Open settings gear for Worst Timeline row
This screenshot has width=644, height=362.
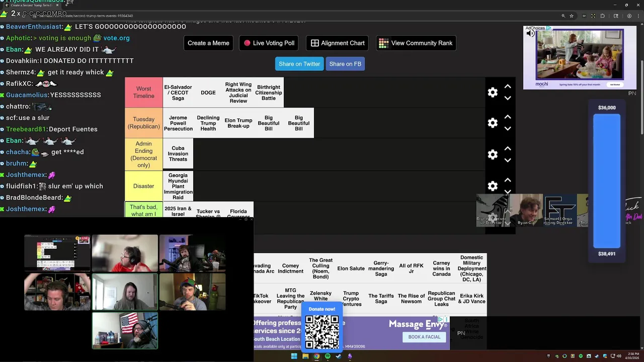493,93
